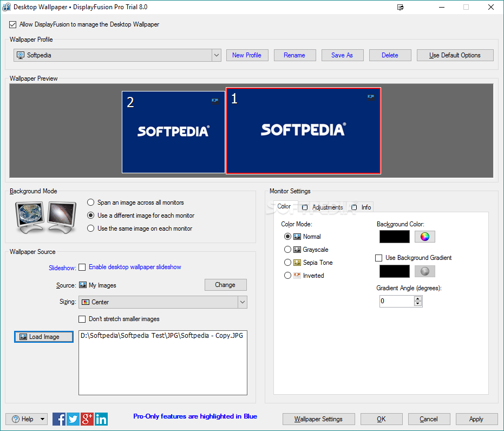Enable Use Background Gradient checkbox
Viewport: 504px width, 431px height.
pyautogui.click(x=378, y=258)
